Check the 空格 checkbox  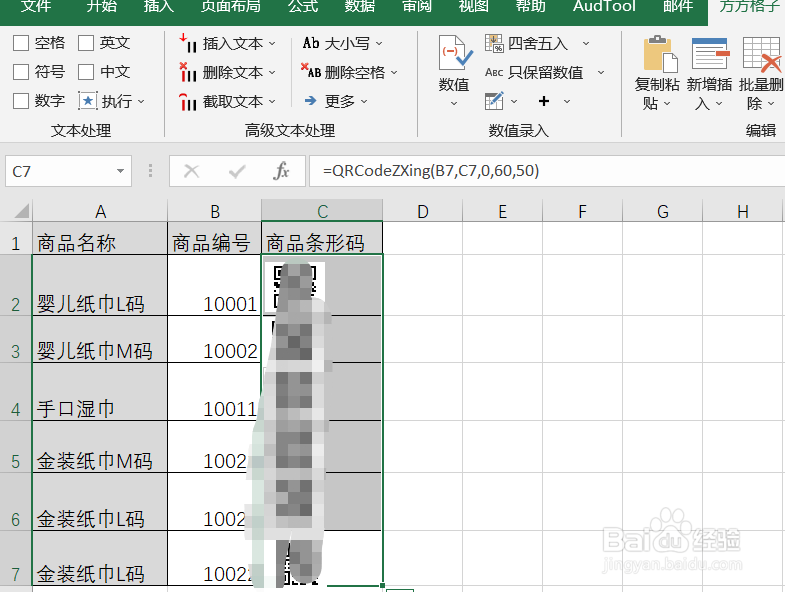(21, 43)
